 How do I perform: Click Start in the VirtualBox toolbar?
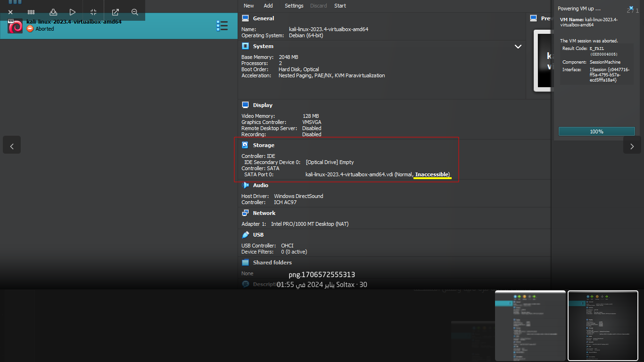point(340,6)
